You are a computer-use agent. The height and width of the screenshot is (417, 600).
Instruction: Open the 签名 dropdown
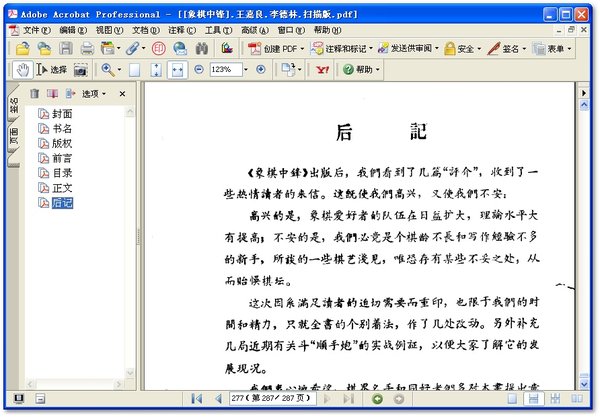click(507, 49)
